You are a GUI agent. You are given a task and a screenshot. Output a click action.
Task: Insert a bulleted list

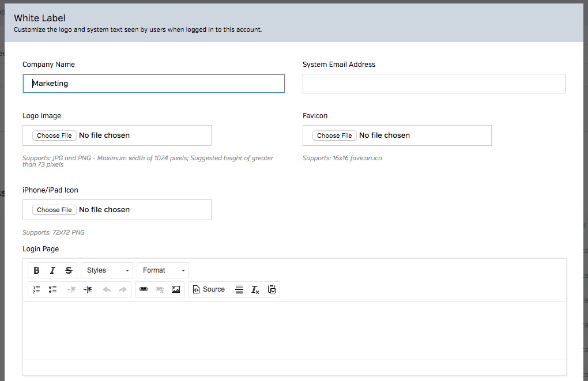[53, 289]
